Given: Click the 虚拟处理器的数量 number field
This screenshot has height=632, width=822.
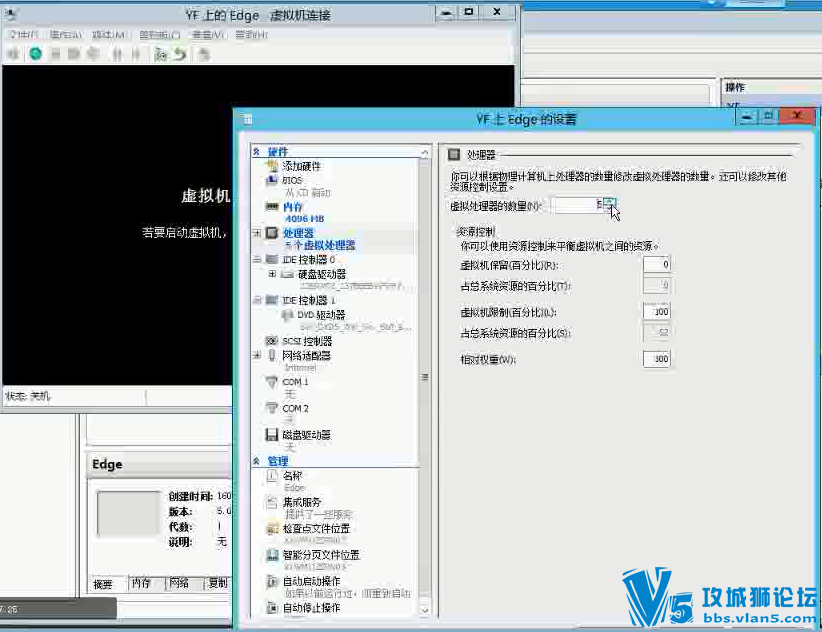Looking at the screenshot, I should [x=578, y=205].
